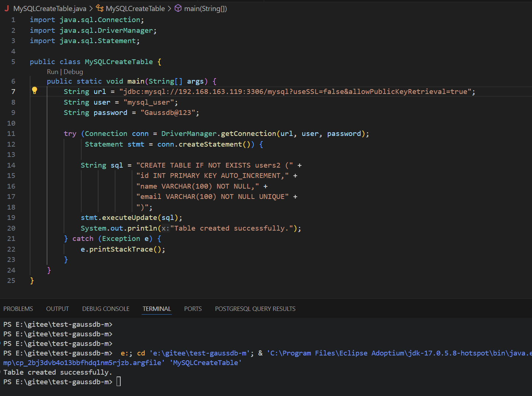The image size is (532, 396).
Task: Click the terminal cursor at the last prompt
Action: tap(118, 382)
